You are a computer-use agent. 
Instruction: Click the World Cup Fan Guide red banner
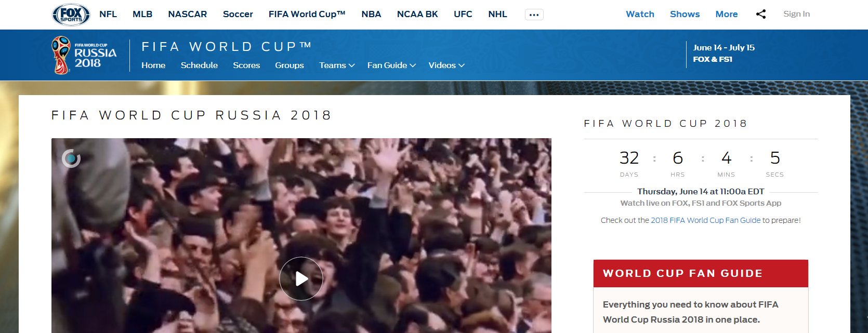pos(701,273)
